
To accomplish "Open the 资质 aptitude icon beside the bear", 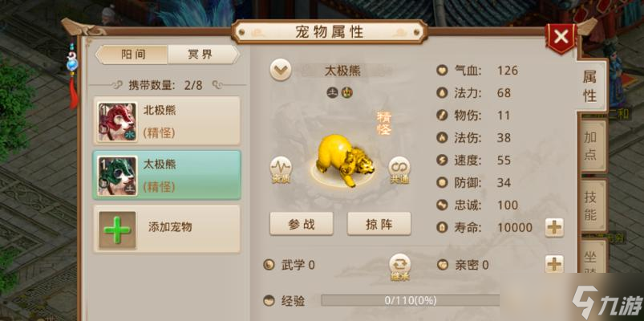I will pos(281,169).
